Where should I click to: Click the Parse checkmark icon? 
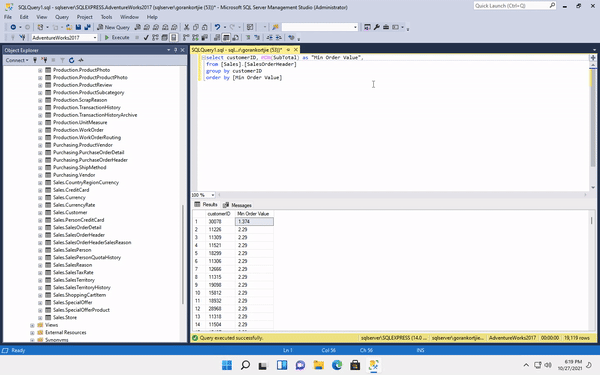146,38
